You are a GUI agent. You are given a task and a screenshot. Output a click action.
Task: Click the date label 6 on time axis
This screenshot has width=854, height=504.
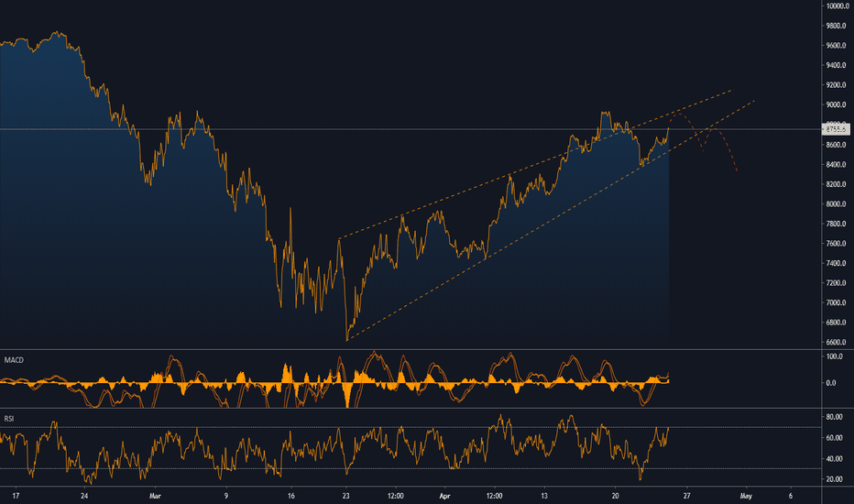pyautogui.click(x=791, y=496)
